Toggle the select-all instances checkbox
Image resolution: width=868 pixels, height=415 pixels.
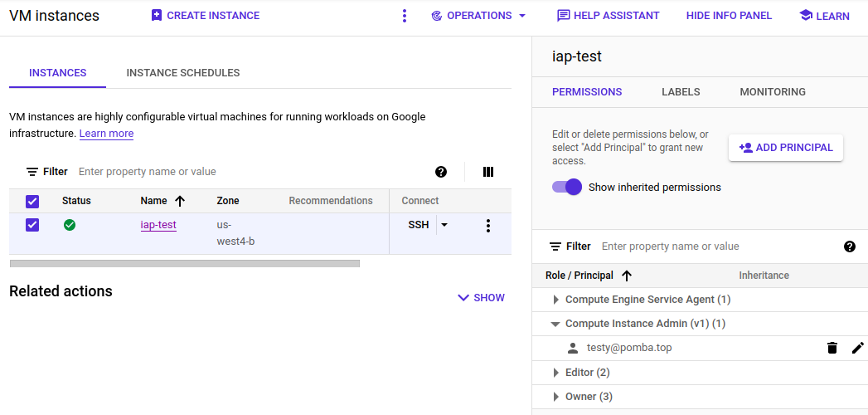pyautogui.click(x=32, y=201)
